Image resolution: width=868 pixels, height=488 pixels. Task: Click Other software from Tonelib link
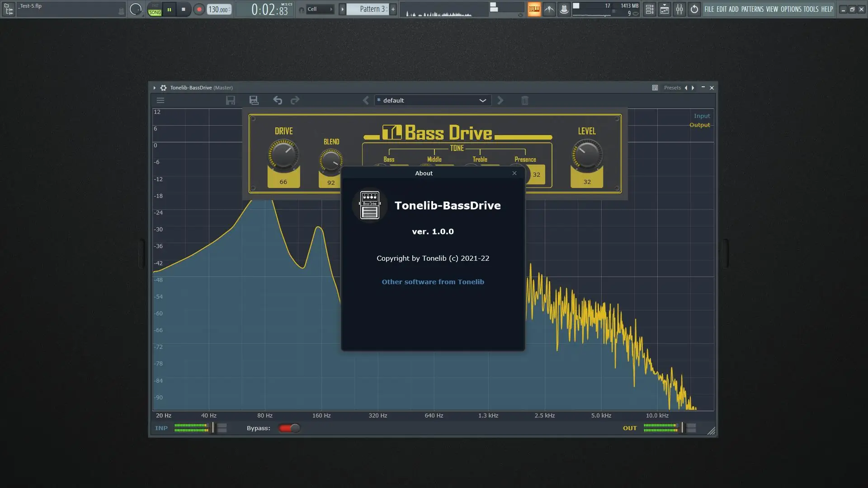coord(433,282)
